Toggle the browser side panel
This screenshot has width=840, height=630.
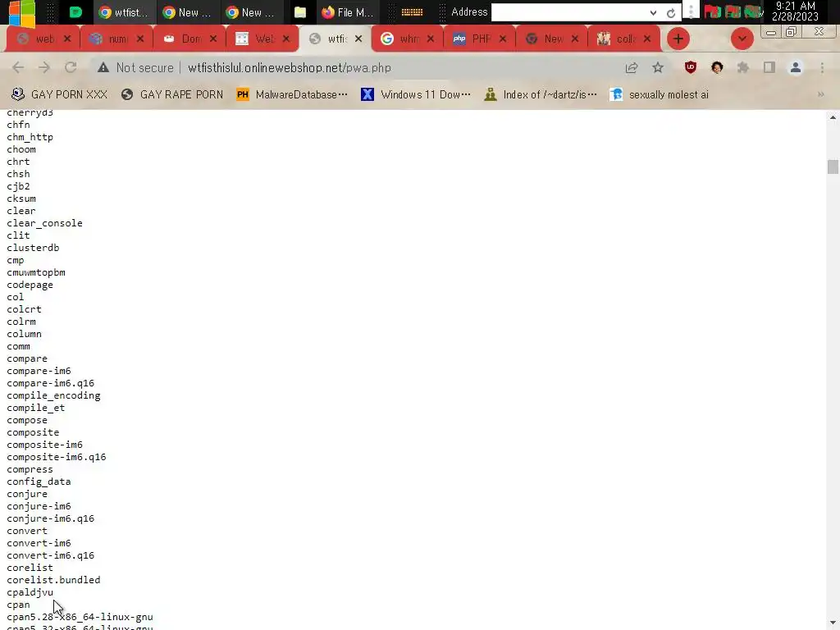[769, 67]
